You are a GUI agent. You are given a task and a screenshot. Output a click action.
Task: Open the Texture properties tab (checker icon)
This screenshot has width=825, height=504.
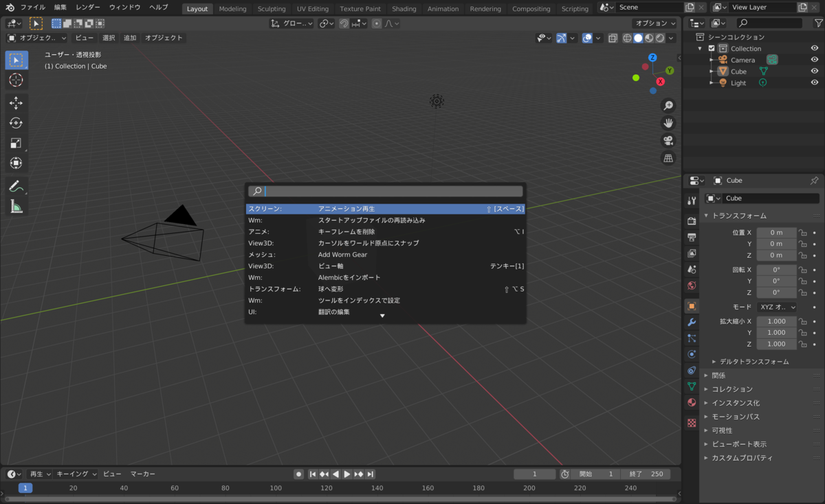tap(692, 423)
